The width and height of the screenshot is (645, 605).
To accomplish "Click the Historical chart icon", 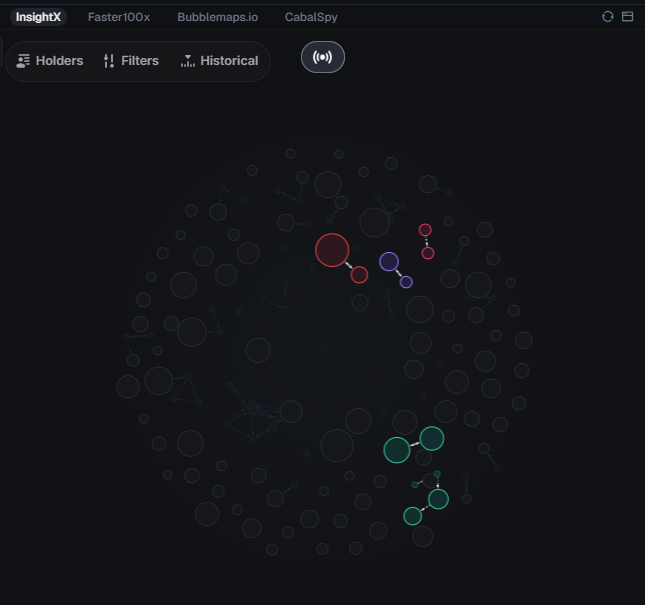I will point(188,61).
